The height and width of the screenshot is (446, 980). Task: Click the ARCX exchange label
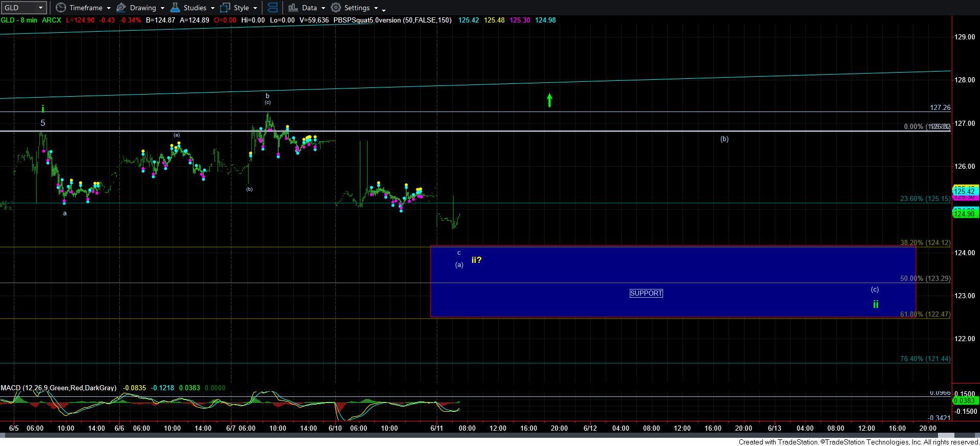pyautogui.click(x=51, y=20)
